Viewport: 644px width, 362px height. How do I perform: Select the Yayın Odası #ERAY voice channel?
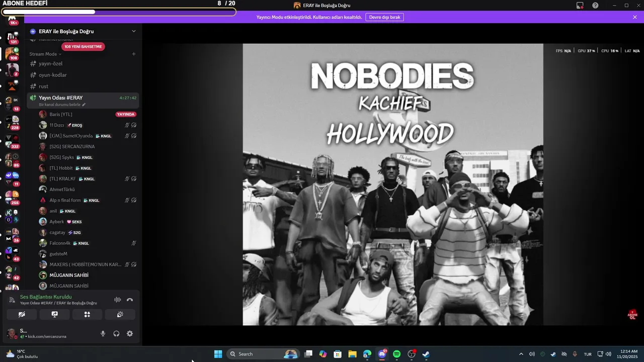83,101
